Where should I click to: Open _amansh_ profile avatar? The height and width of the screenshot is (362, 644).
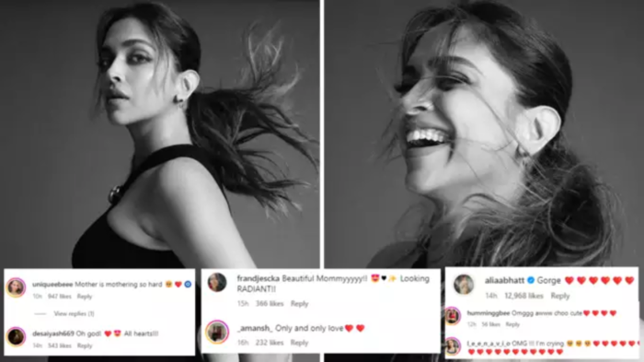click(x=217, y=332)
